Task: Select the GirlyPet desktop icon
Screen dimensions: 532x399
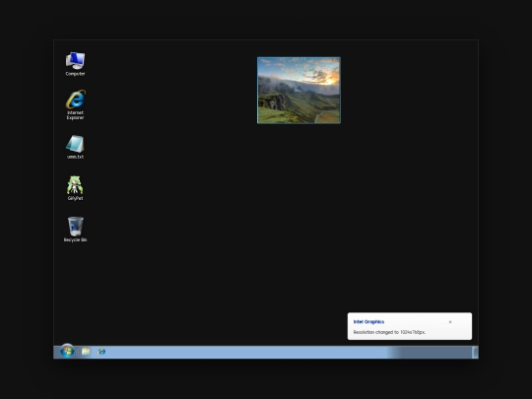Action: 75,188
